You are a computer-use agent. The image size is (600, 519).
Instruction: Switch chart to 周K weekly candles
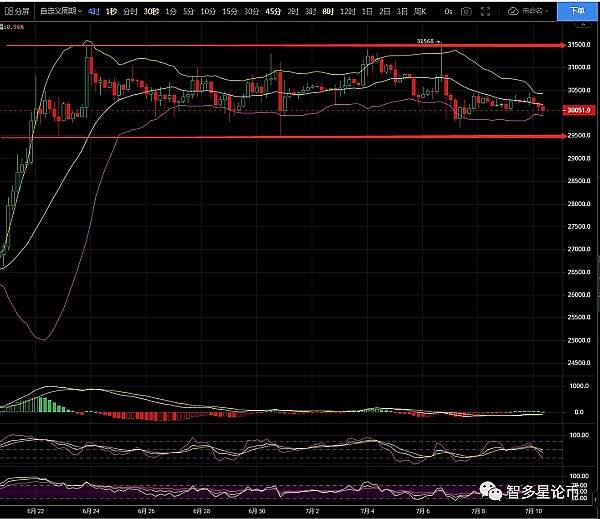pyautogui.click(x=420, y=11)
